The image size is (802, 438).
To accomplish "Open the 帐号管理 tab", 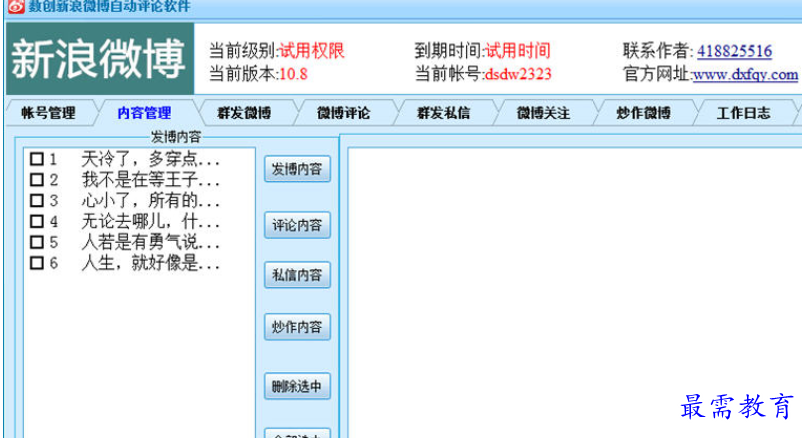I will 50,113.
